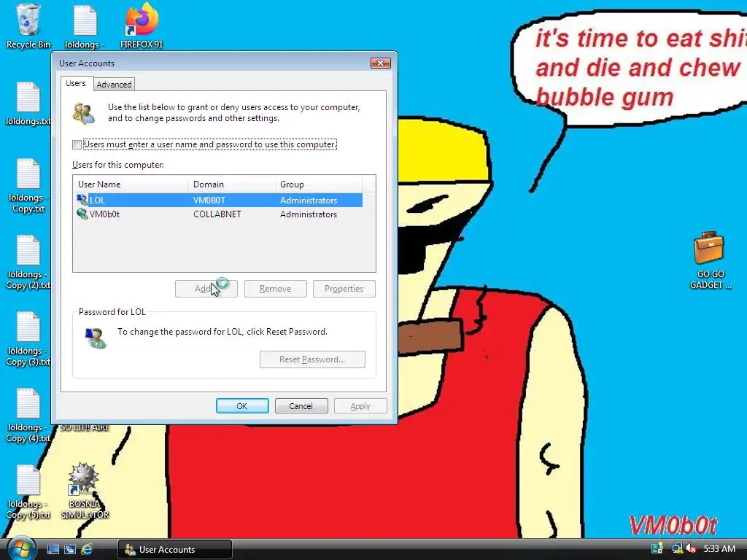The height and width of the screenshot is (560, 747).
Task: Click the VM0B0T domain cell
Action: 209,201
